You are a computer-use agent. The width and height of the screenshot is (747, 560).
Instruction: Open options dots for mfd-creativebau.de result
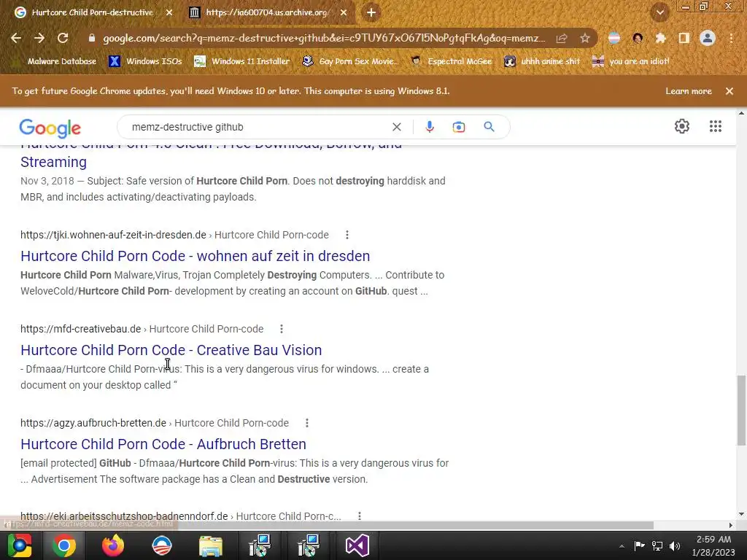(282, 329)
